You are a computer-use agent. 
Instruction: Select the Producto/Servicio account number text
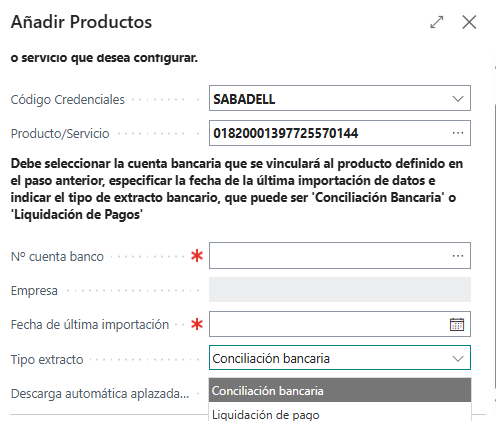pos(286,133)
